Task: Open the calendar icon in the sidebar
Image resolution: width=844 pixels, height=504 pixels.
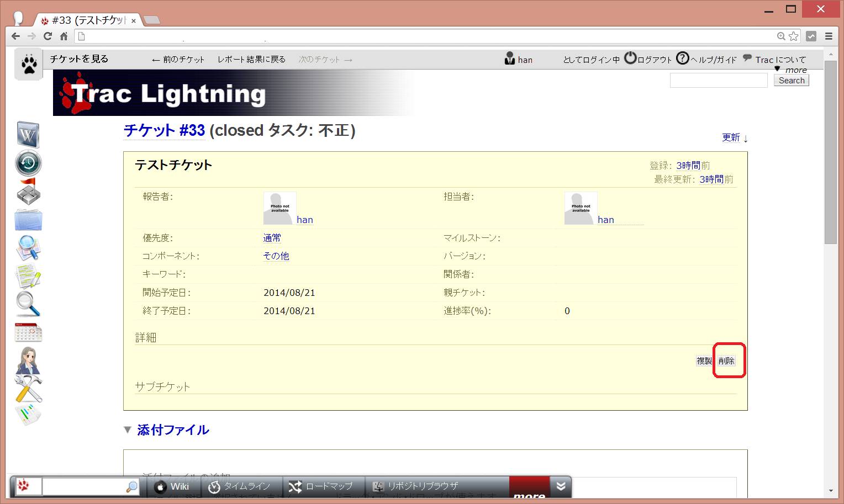Action: [x=28, y=332]
